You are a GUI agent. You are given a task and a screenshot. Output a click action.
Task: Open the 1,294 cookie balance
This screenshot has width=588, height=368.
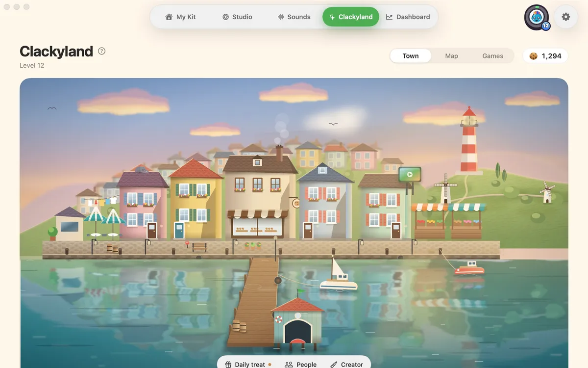545,56
